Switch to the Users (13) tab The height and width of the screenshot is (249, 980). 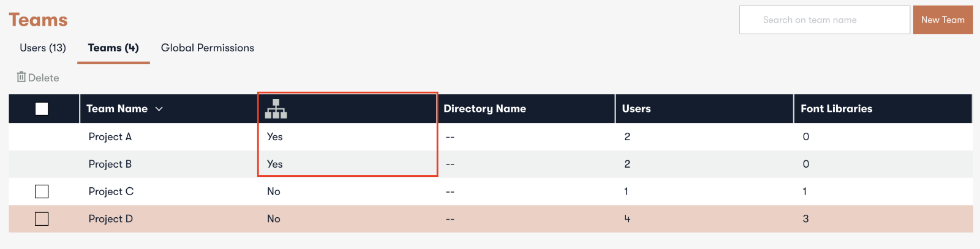point(43,48)
